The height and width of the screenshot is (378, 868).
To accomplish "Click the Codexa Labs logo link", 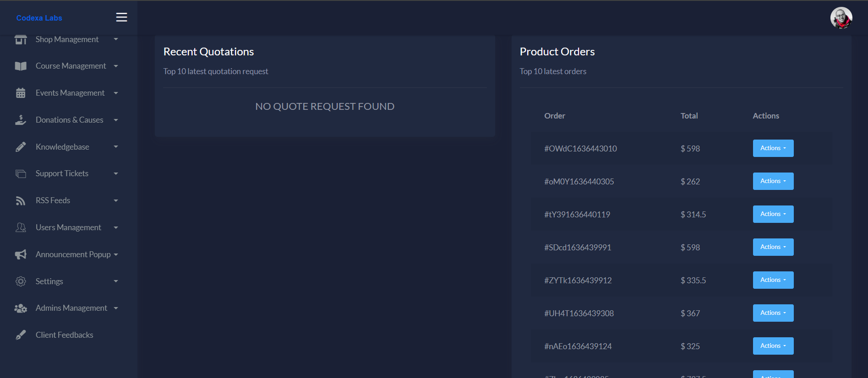I will click(39, 18).
